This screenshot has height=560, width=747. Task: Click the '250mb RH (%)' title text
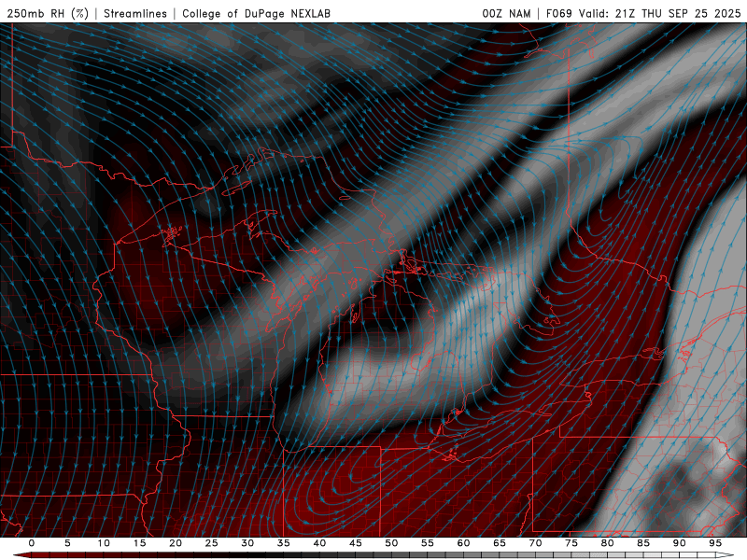[x=48, y=13]
